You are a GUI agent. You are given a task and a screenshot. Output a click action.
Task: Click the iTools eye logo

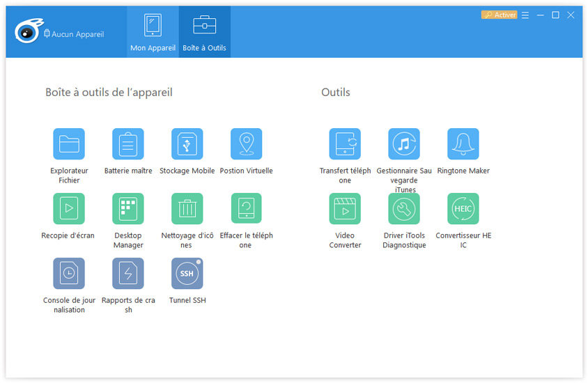click(x=29, y=31)
